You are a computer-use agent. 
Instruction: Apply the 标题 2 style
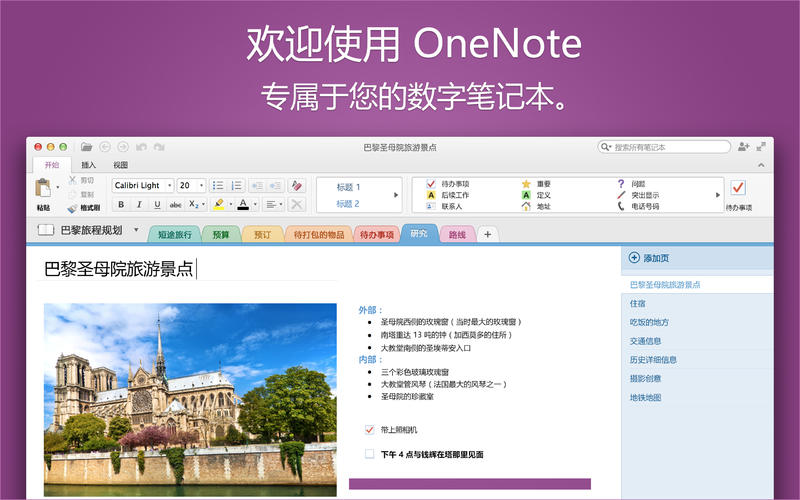(348, 204)
